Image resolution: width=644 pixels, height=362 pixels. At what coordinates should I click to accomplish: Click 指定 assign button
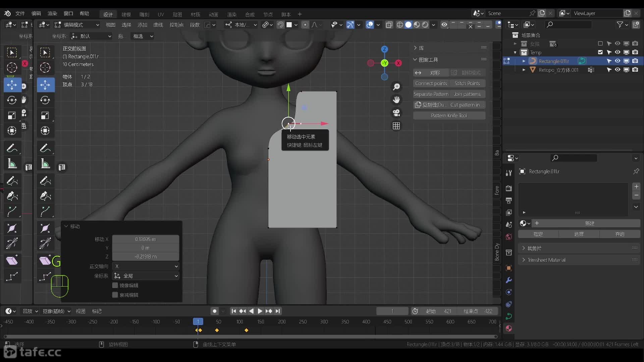point(538,234)
